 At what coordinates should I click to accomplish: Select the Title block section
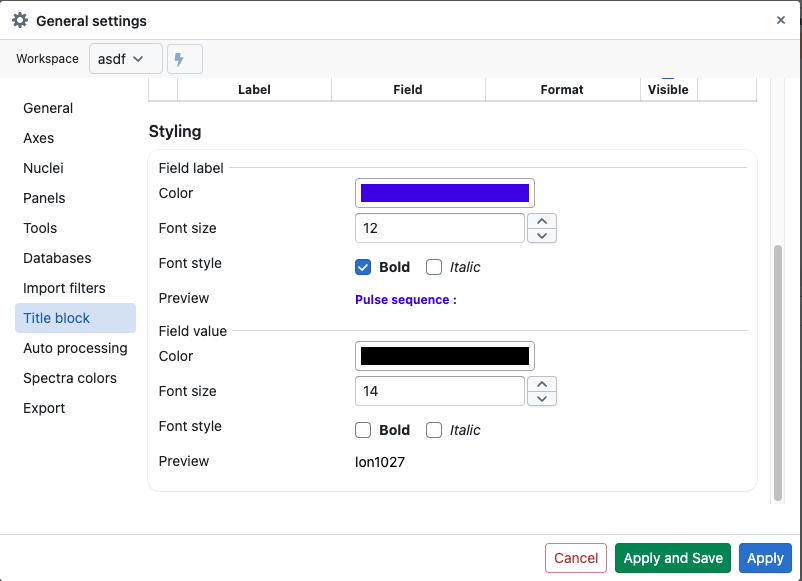75,318
